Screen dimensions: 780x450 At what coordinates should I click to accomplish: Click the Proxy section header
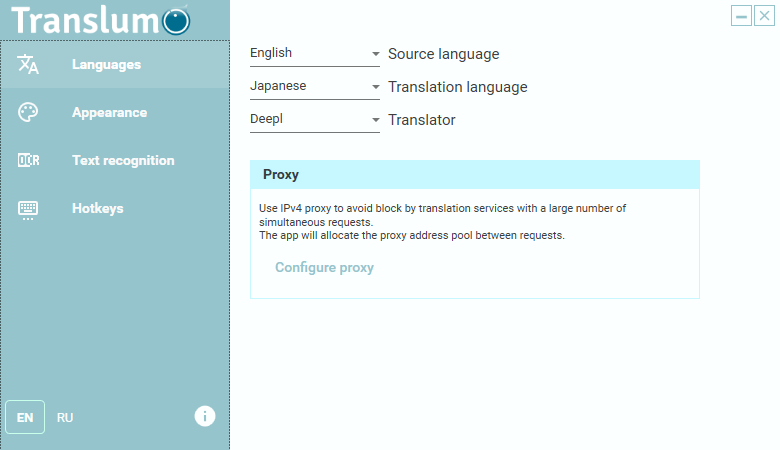tap(475, 175)
